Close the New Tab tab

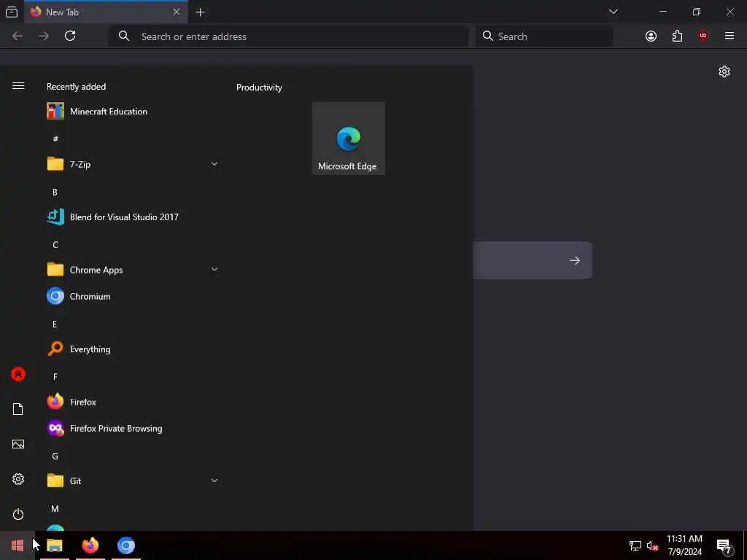click(177, 12)
